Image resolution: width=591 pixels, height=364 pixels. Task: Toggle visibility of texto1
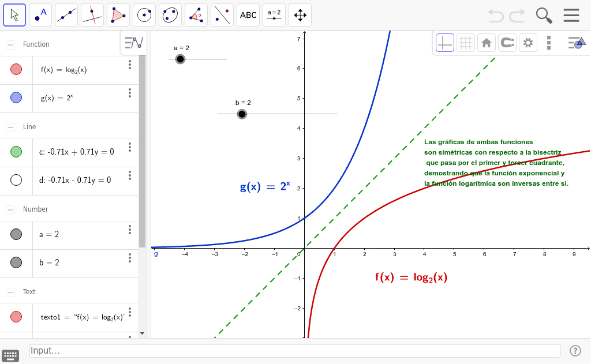(x=16, y=317)
